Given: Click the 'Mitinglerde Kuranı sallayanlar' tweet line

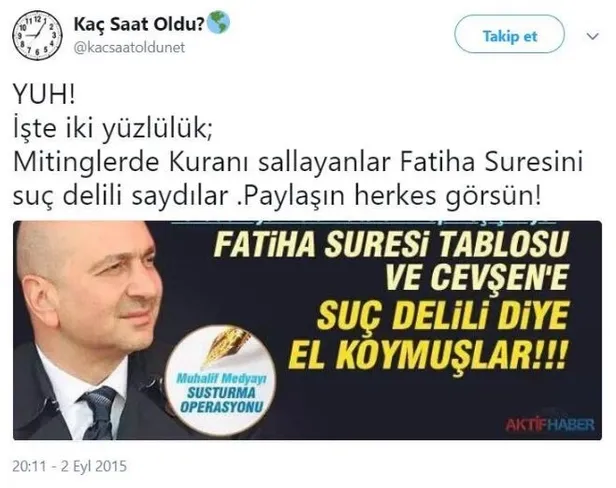Looking at the screenshot, I should pos(202,161).
